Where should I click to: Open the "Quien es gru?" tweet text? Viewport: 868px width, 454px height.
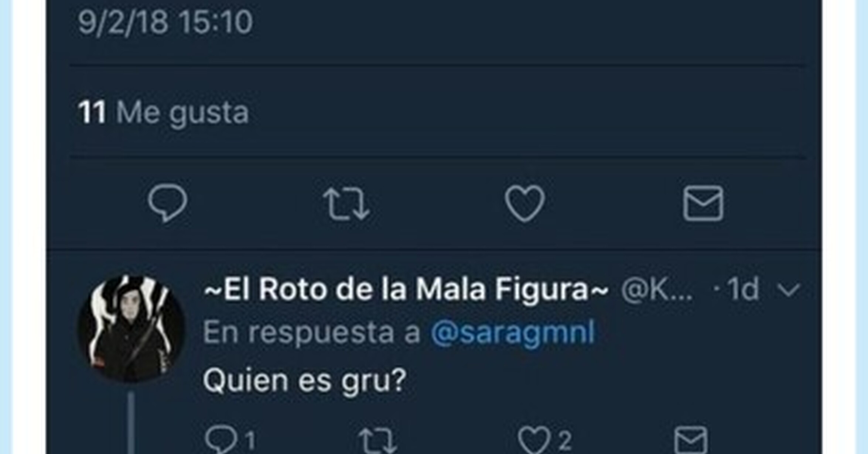click(x=305, y=381)
